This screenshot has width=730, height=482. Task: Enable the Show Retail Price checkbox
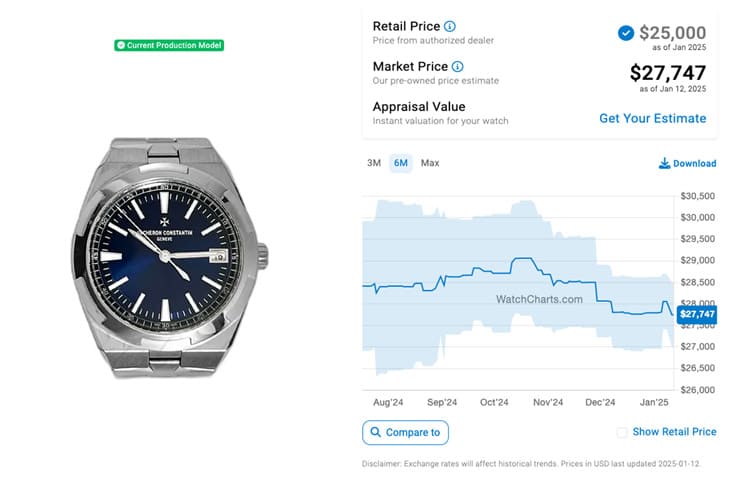click(x=622, y=432)
